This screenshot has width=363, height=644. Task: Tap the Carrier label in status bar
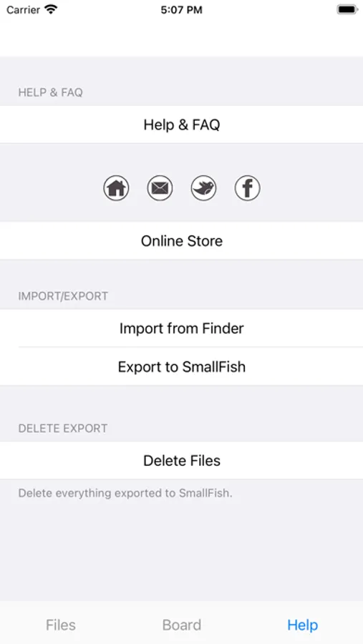(23, 9)
